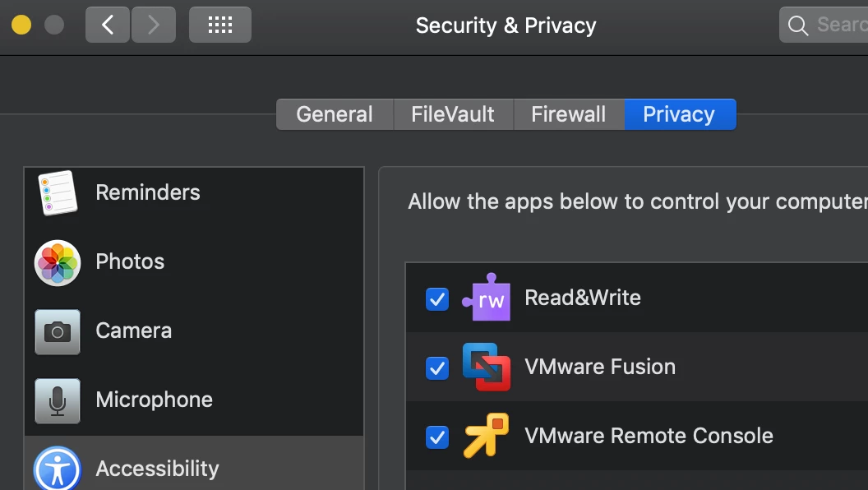Image resolution: width=868 pixels, height=490 pixels.
Task: Click the VMware Fusion app icon
Action: [486, 367]
